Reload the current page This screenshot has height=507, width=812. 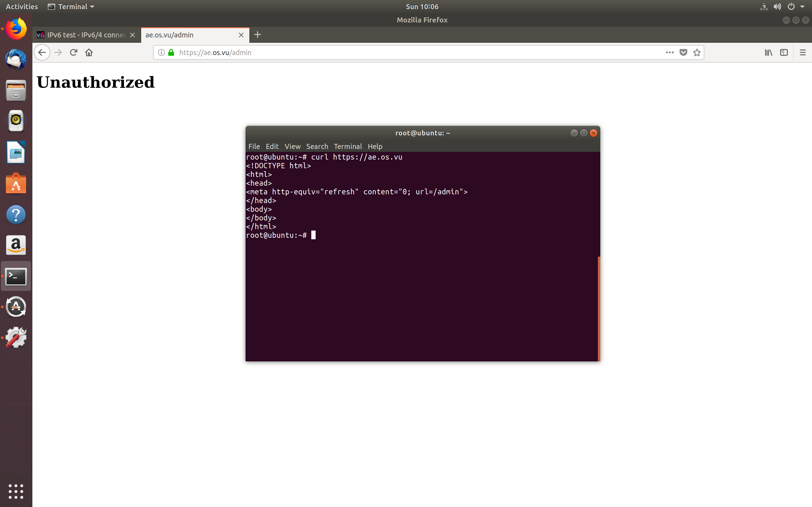(x=73, y=52)
